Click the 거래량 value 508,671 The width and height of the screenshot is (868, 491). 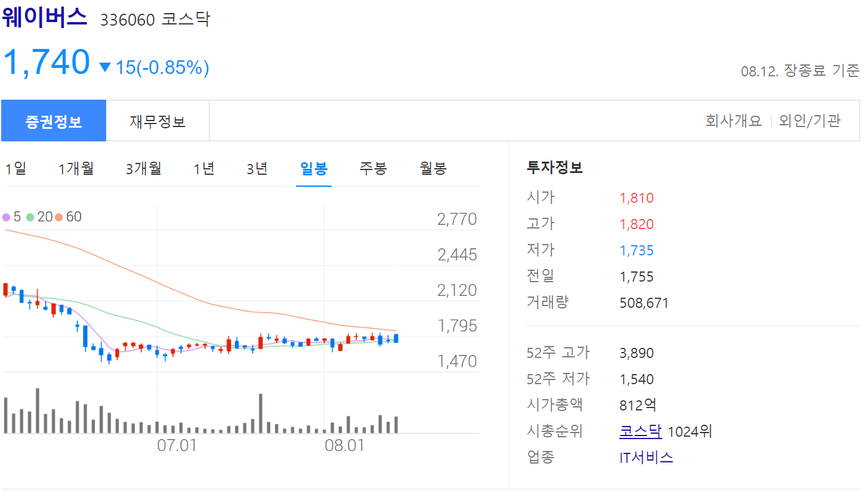[644, 303]
